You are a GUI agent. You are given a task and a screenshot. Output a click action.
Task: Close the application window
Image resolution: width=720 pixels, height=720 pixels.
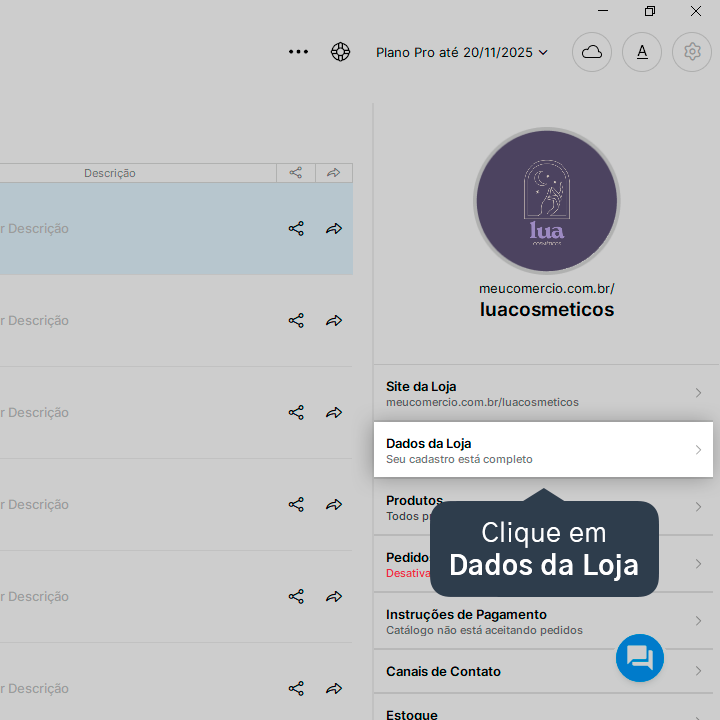[x=696, y=11]
